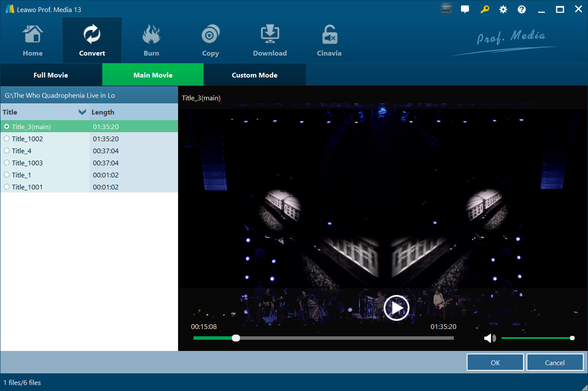The image size is (588, 391).
Task: Open the Download module
Action: [x=270, y=40]
